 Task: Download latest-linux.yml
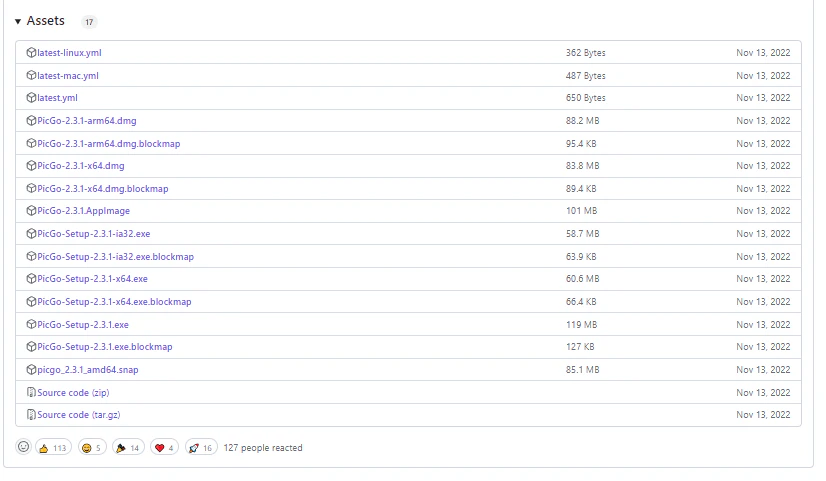[x=69, y=53]
